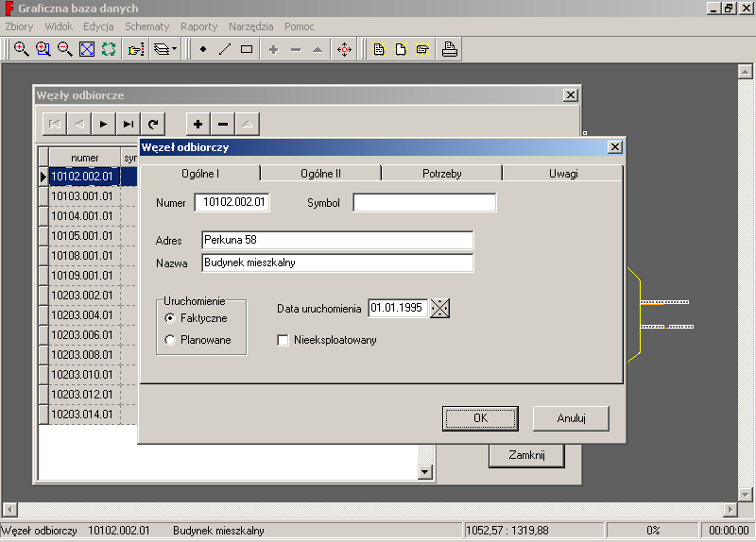Image resolution: width=756 pixels, height=542 pixels.
Task: Select the rectangle drawing tool
Action: 247,49
